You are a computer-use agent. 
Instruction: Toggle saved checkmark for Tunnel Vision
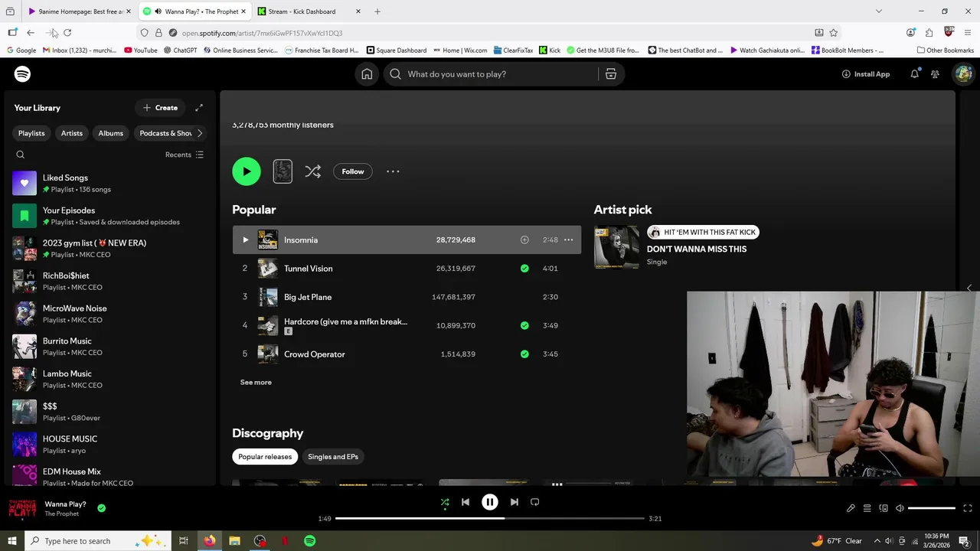point(524,269)
